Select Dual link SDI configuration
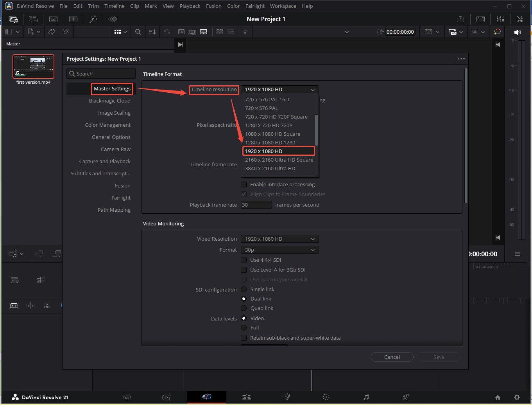Viewport: 532px width, 405px height. (244, 299)
